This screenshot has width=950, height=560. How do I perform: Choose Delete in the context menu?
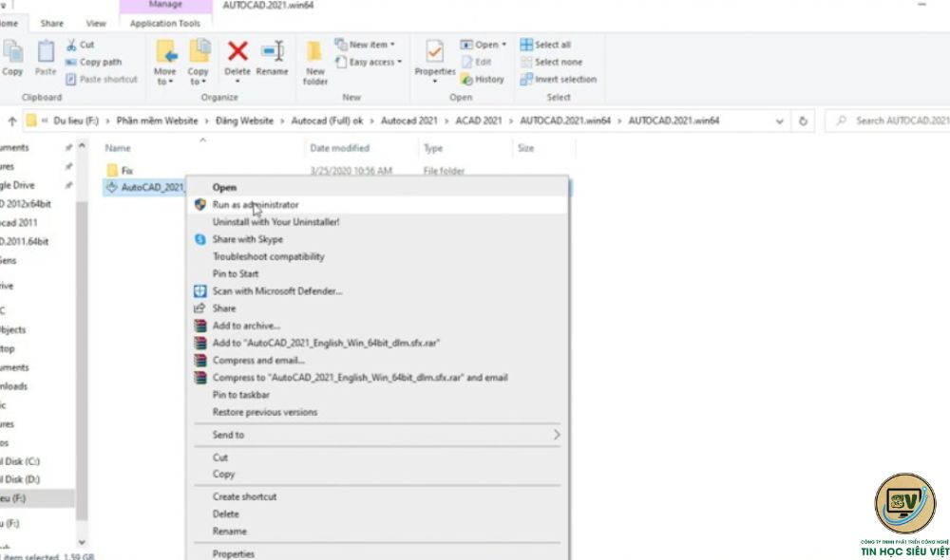click(x=378, y=514)
